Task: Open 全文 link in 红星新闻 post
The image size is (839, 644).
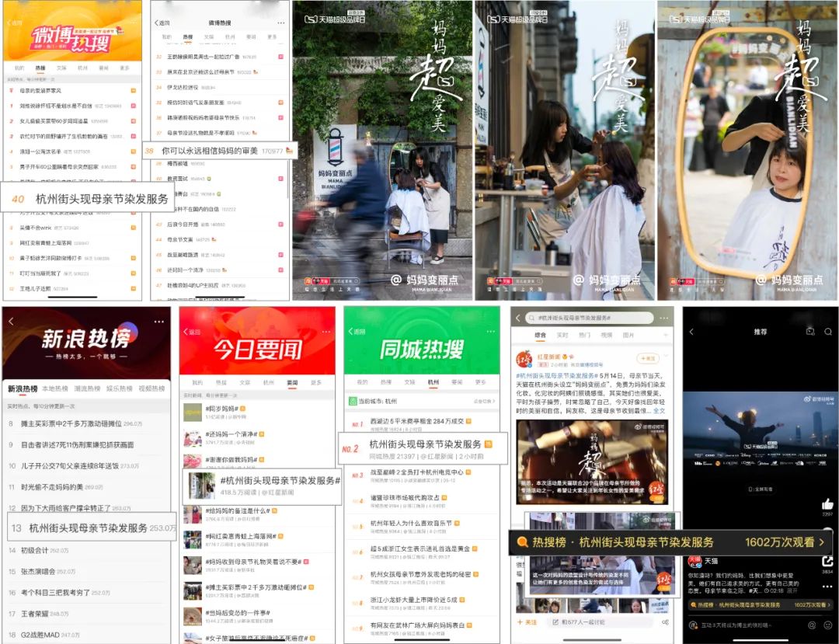Action: click(660, 411)
